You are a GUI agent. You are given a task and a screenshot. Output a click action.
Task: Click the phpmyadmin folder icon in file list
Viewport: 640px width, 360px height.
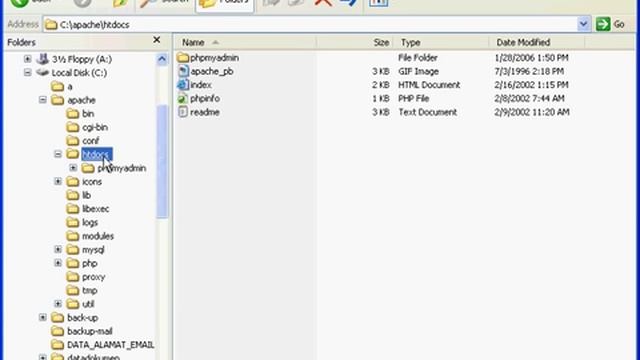pos(183,58)
